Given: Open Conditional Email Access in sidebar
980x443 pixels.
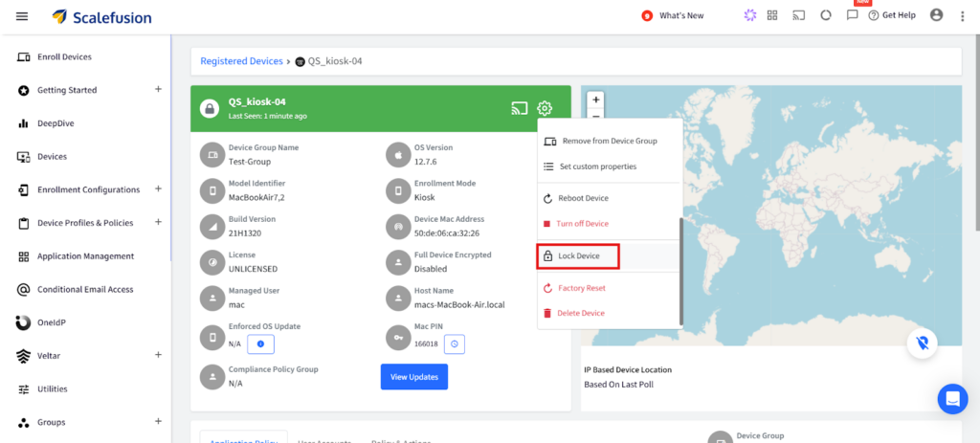Looking at the screenshot, I should (x=84, y=289).
